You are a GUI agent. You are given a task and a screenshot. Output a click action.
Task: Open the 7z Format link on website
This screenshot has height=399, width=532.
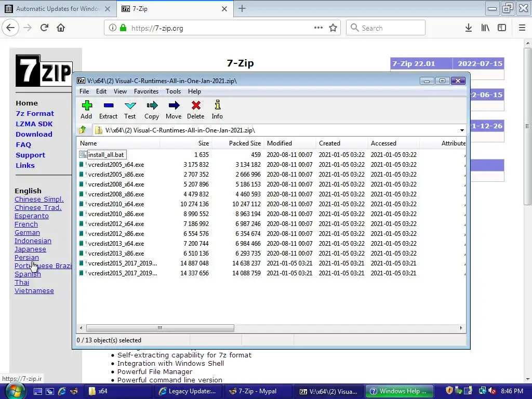[35, 113]
